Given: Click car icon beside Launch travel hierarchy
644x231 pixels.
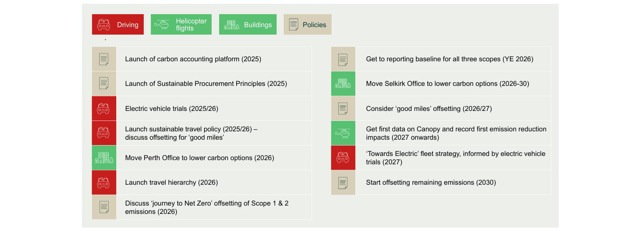Looking at the screenshot, I should pyautogui.click(x=104, y=182).
